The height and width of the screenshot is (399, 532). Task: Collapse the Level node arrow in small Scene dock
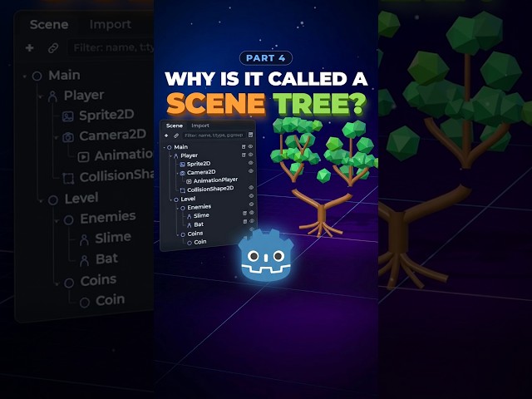click(x=170, y=199)
